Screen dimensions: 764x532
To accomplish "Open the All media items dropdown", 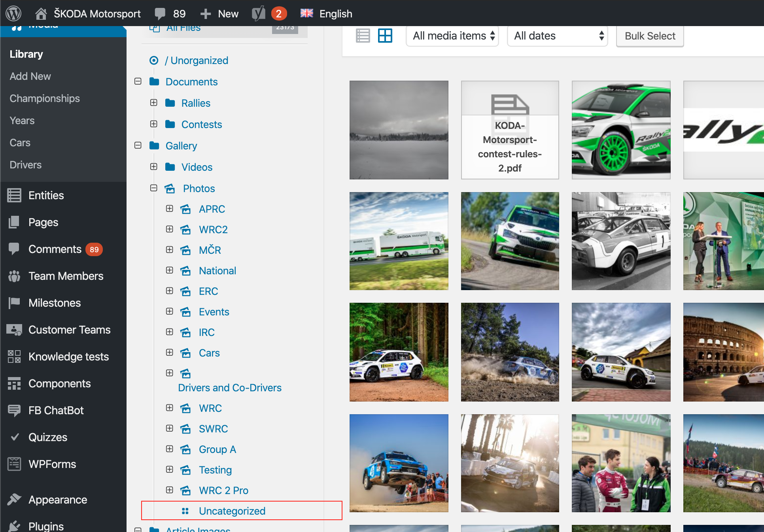I will tap(452, 36).
